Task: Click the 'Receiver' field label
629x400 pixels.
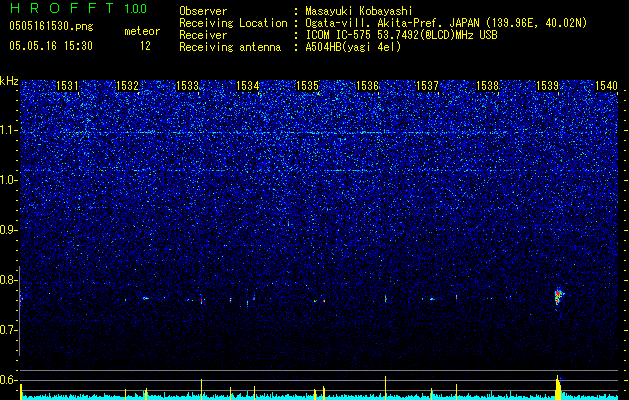Action: click(203, 35)
